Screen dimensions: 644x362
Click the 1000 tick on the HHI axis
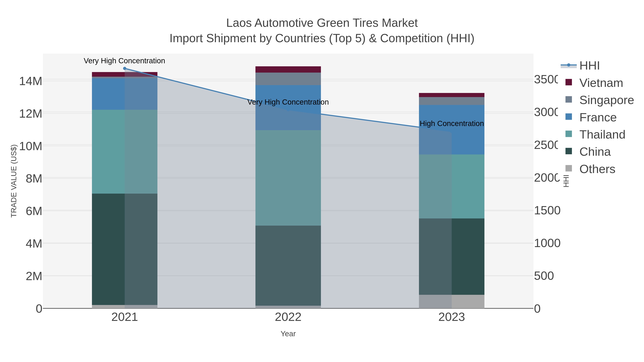[547, 243]
